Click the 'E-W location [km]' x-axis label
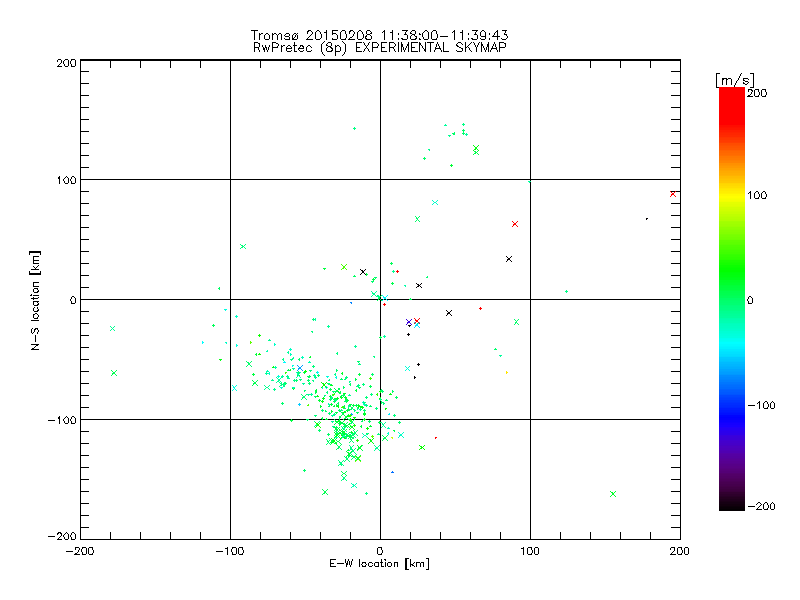Viewport: 800px width, 600px height. pos(379,563)
